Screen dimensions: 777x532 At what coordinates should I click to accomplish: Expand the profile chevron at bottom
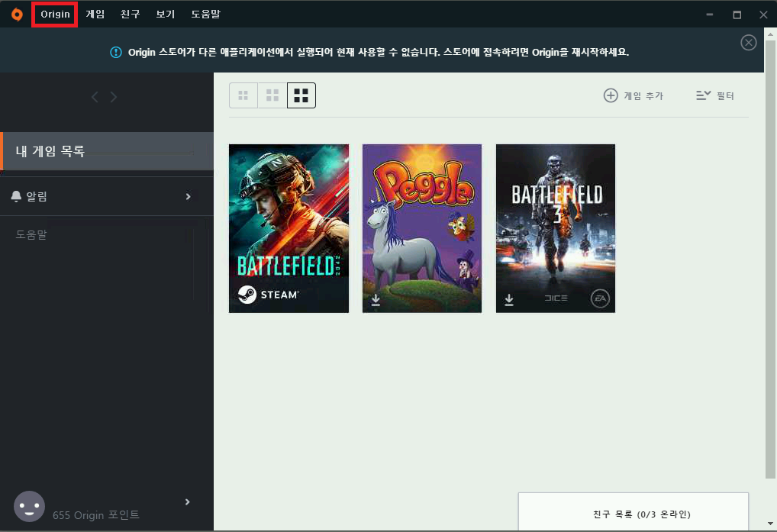[187, 501]
